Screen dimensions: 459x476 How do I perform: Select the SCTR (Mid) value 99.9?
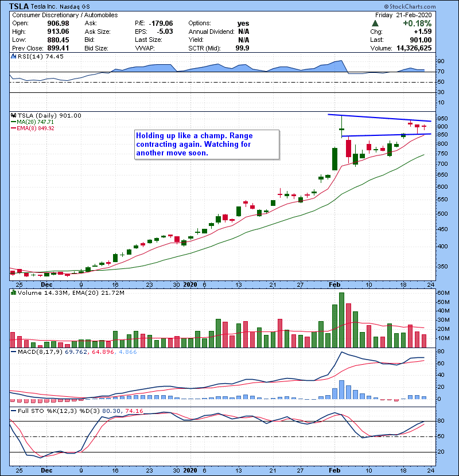[242, 48]
